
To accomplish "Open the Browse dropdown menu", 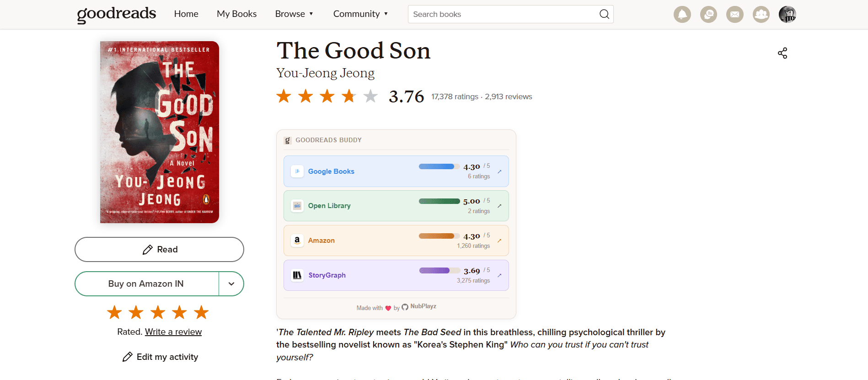I will [294, 14].
